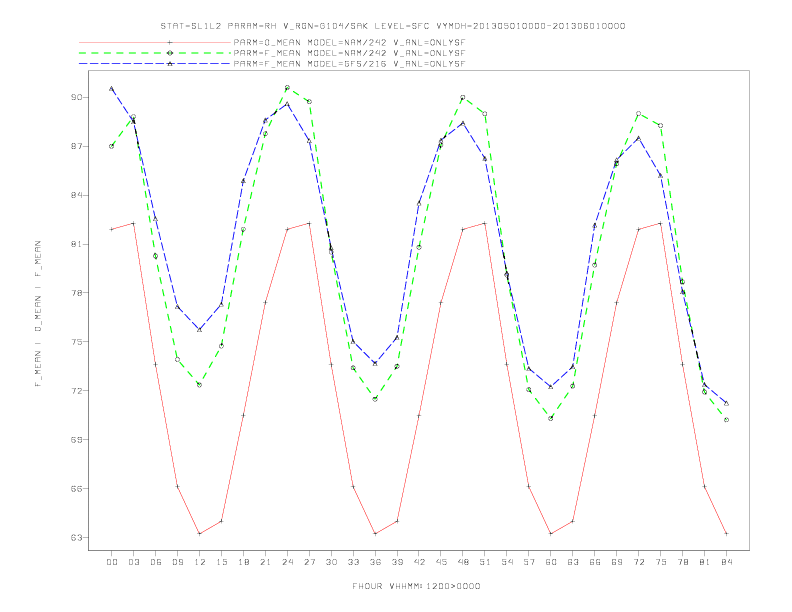Screen dimensions: 792x612
Task: Click the blue dashed line legend sample
Action: [x=155, y=64]
